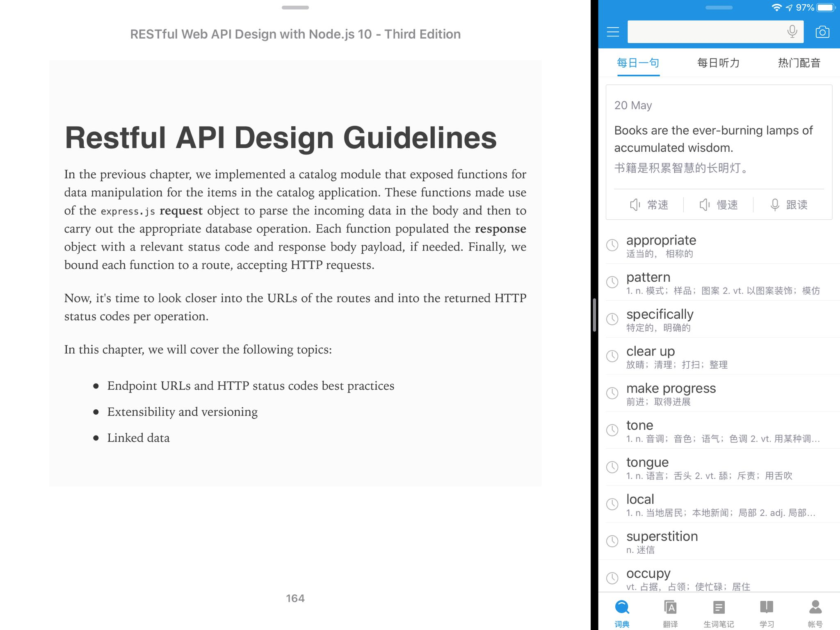
Task: Tap the book pane top grabber handle
Action: coord(295,7)
